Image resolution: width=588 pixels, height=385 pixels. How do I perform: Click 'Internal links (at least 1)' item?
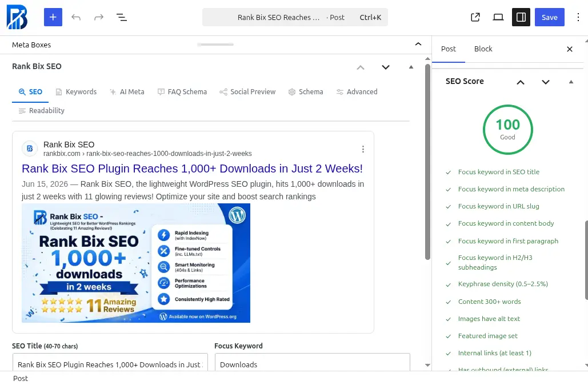click(495, 353)
